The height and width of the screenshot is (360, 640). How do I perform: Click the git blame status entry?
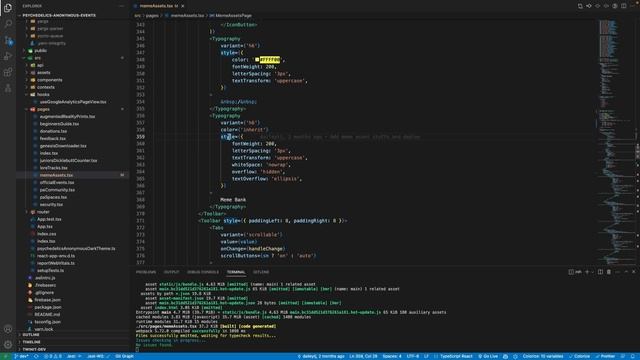click(321, 356)
